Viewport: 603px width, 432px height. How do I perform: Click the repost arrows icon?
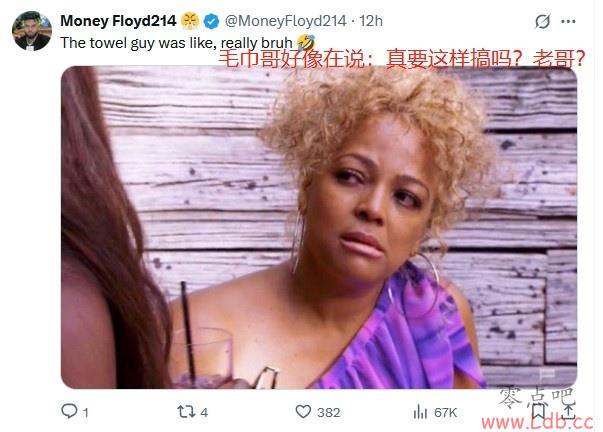click(x=186, y=412)
